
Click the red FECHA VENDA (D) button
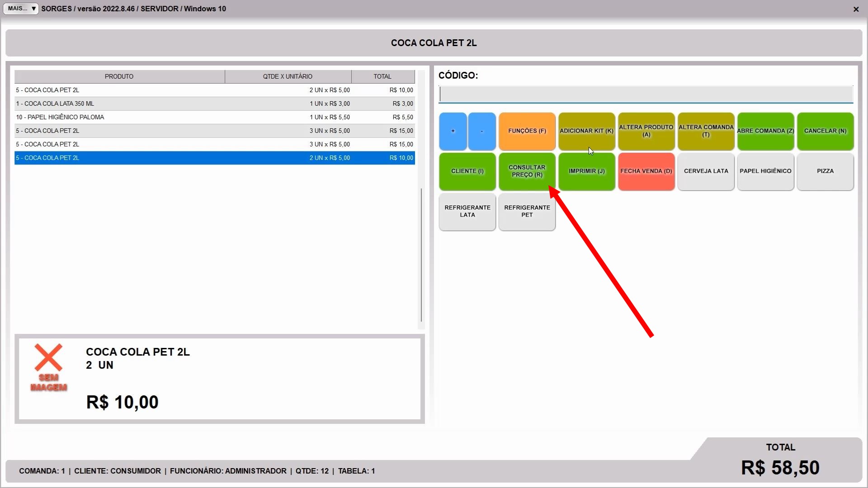646,171
